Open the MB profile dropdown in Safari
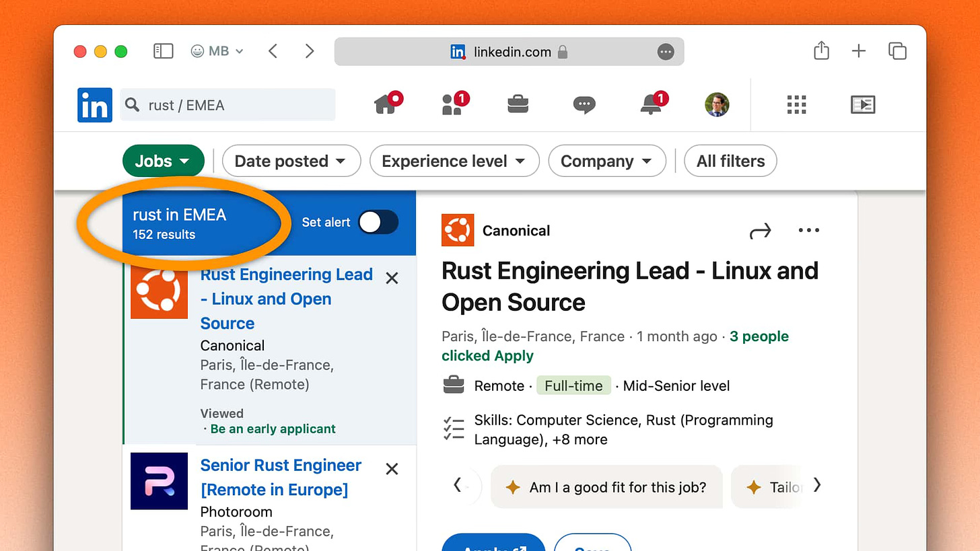 (217, 51)
